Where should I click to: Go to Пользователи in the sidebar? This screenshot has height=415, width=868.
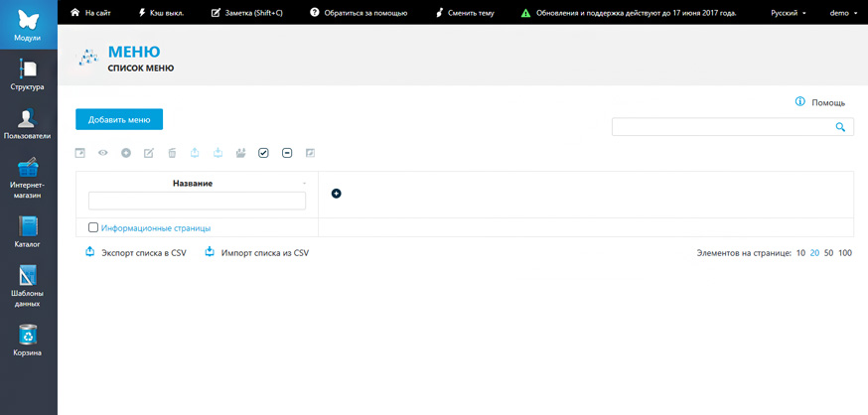coord(28,123)
